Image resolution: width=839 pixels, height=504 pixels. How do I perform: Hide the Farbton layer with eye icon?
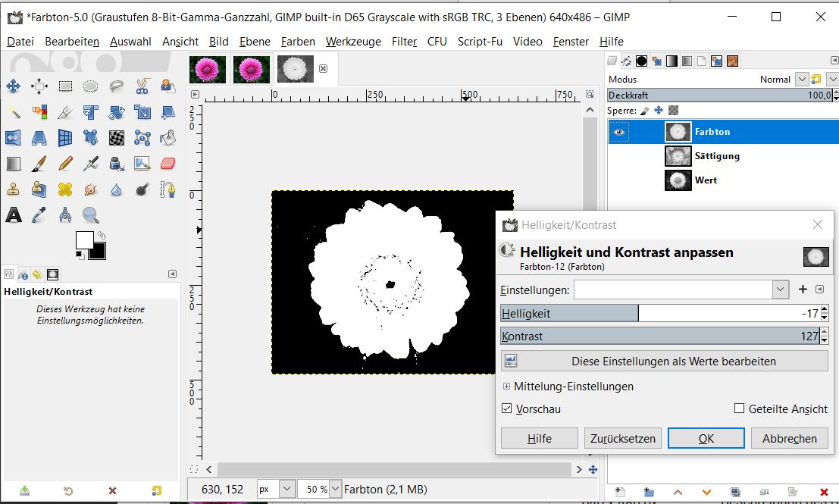click(620, 132)
